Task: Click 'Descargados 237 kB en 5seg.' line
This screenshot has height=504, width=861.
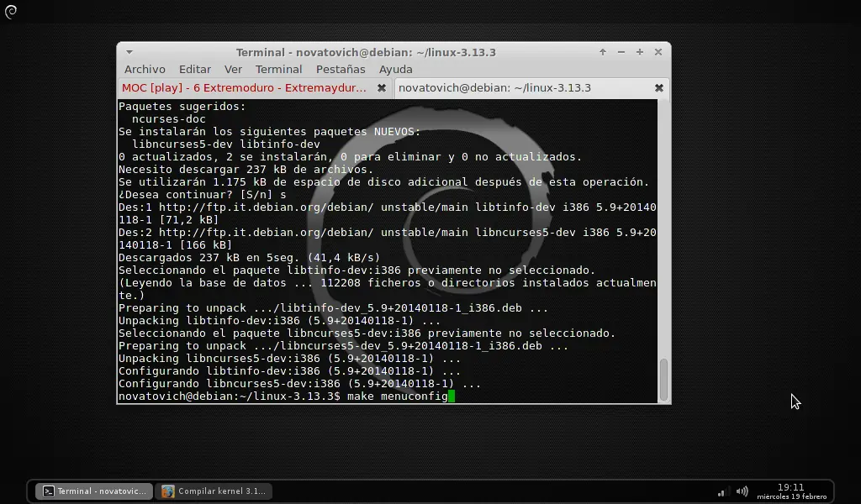Action: pos(249,258)
